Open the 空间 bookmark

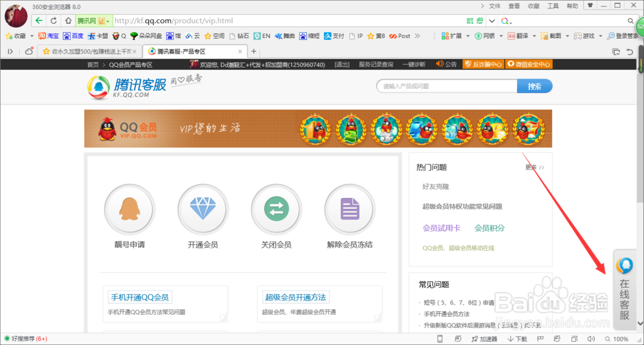coord(214,36)
